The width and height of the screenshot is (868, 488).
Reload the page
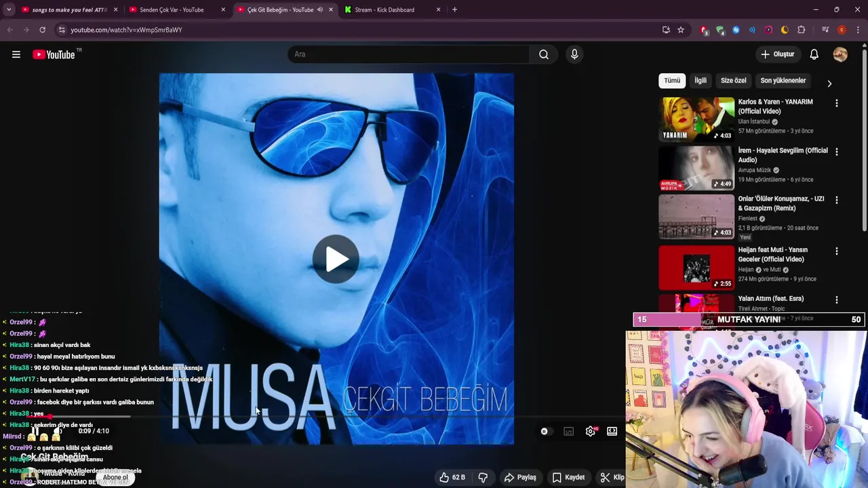click(42, 30)
